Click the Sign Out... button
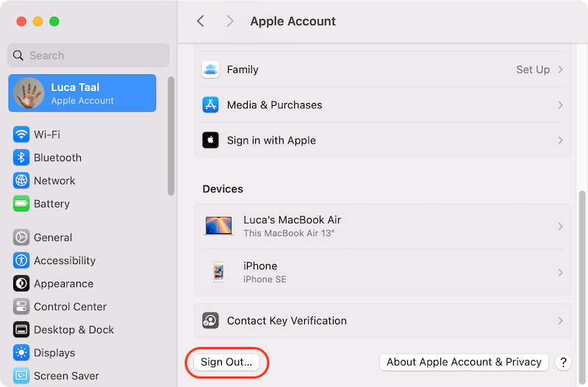Viewport: 588px width, 387px height. click(x=226, y=362)
